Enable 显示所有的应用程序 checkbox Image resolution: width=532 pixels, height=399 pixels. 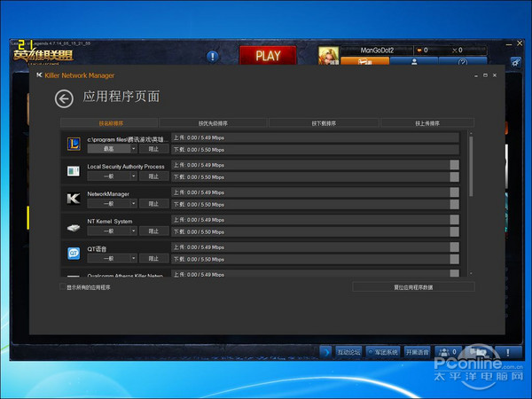click(x=62, y=287)
